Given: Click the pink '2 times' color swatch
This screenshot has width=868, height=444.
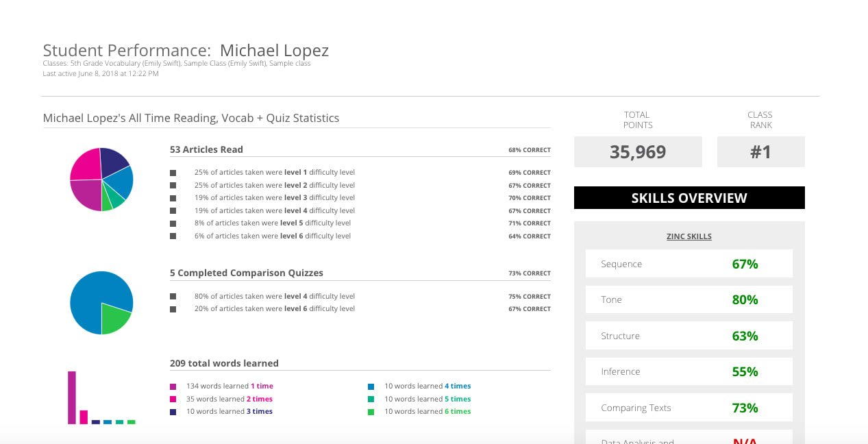Looking at the screenshot, I should 173,398.
